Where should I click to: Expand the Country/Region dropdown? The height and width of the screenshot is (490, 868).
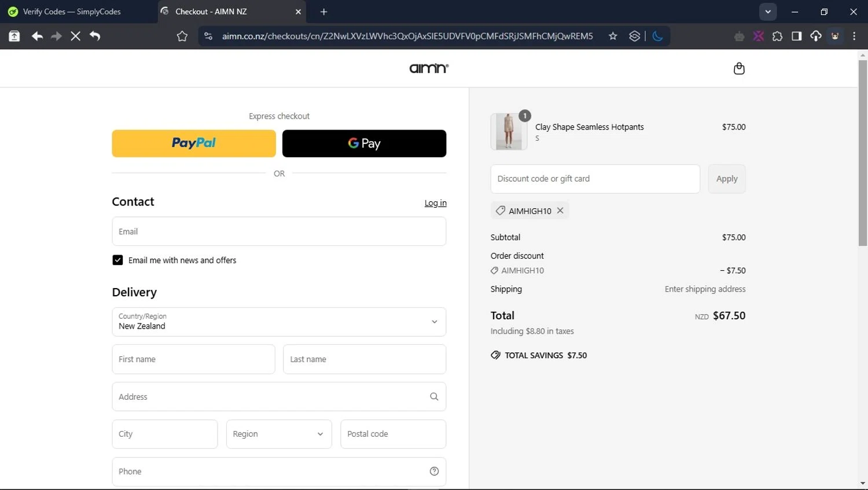279,322
